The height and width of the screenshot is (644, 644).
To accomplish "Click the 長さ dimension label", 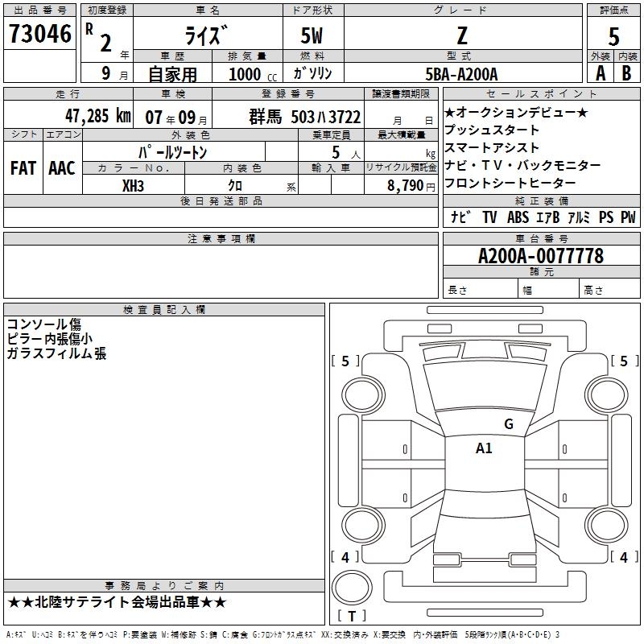I will click(457, 291).
